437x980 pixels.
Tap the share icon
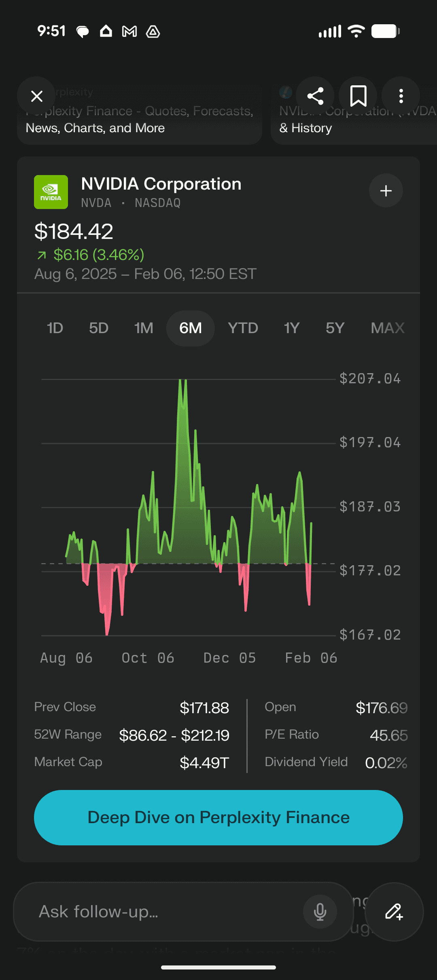[x=315, y=96]
